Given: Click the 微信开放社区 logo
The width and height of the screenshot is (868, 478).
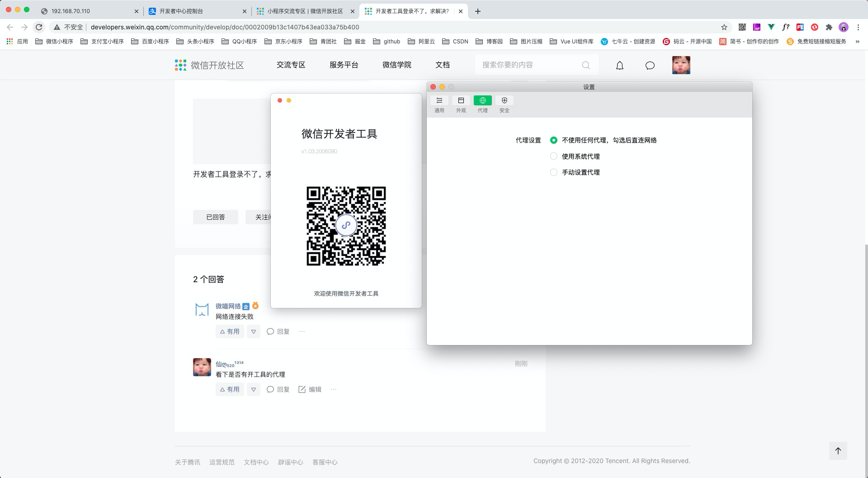Looking at the screenshot, I should tap(209, 65).
